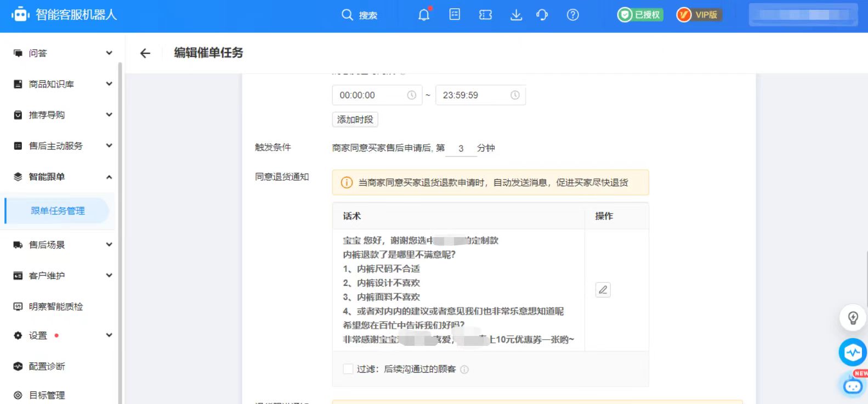The width and height of the screenshot is (868, 404).
Task: Open the download icon in header
Action: point(516,15)
